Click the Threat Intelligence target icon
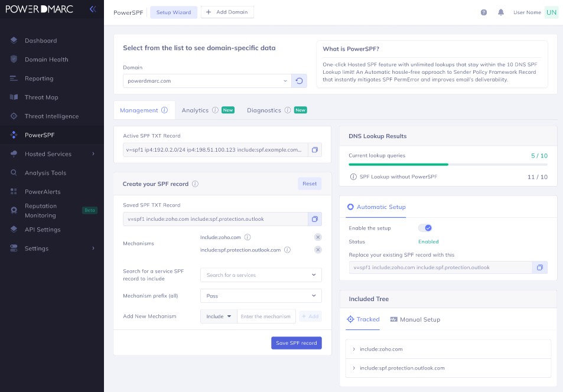This screenshot has width=563, height=392. point(14,116)
